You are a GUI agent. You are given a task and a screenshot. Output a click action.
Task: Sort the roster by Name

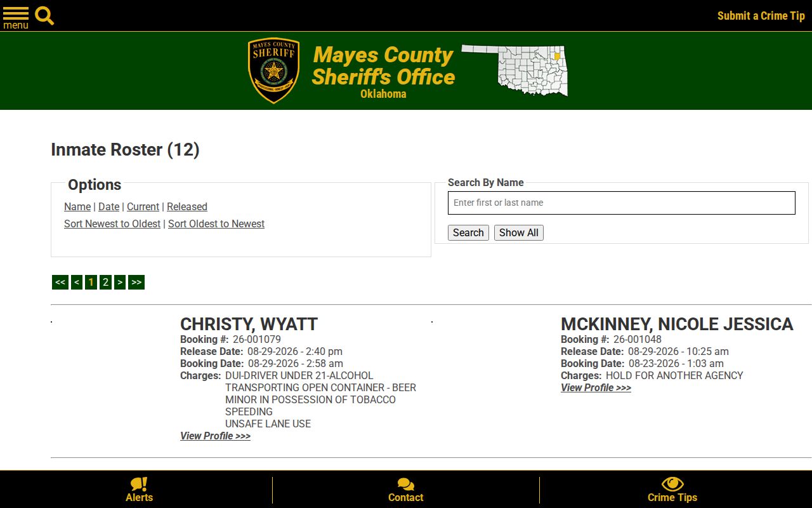click(77, 206)
